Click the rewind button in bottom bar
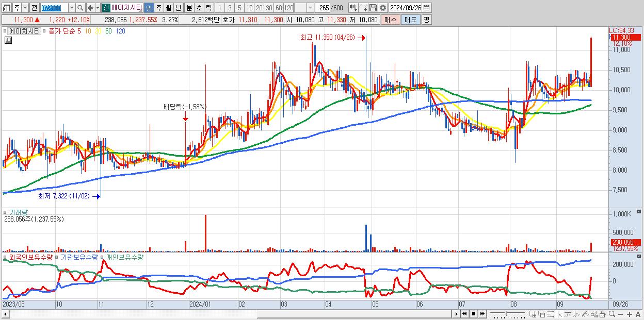Viewport: 644px width, 320px height. coord(464,313)
